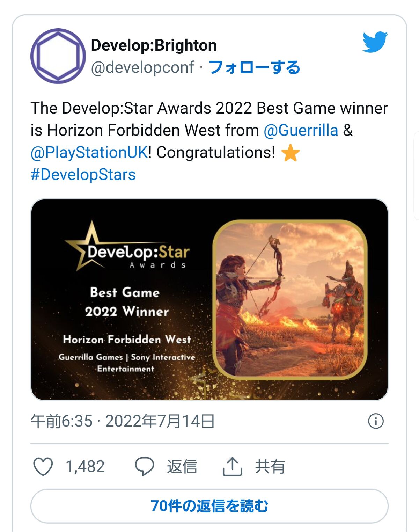Click the @developconf handle

(142, 67)
